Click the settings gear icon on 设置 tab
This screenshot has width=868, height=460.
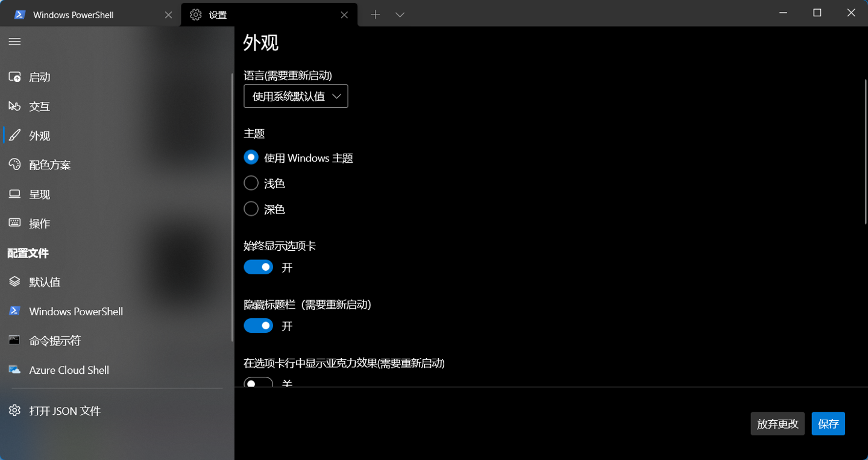pyautogui.click(x=195, y=14)
